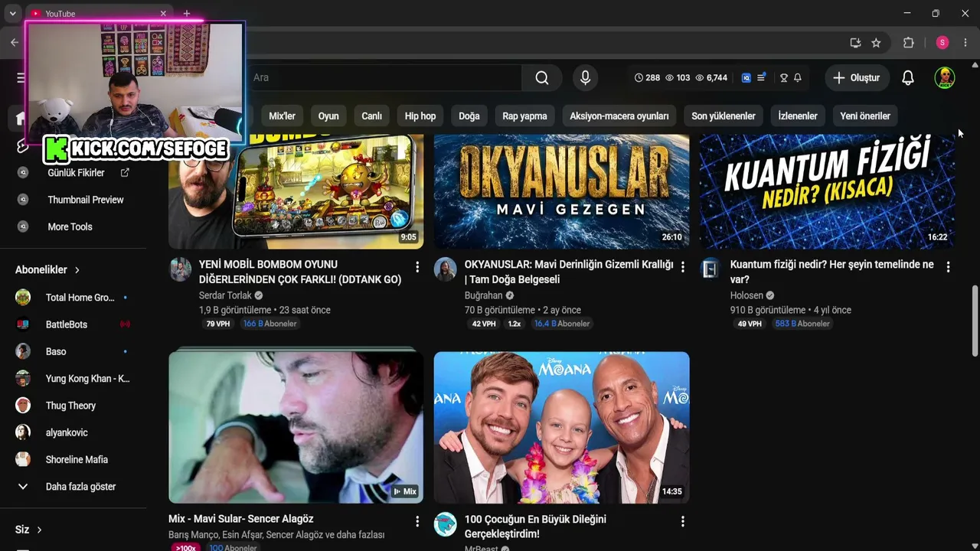
Task: Open the MrBeast Moana video thumbnail
Action: pyautogui.click(x=561, y=427)
